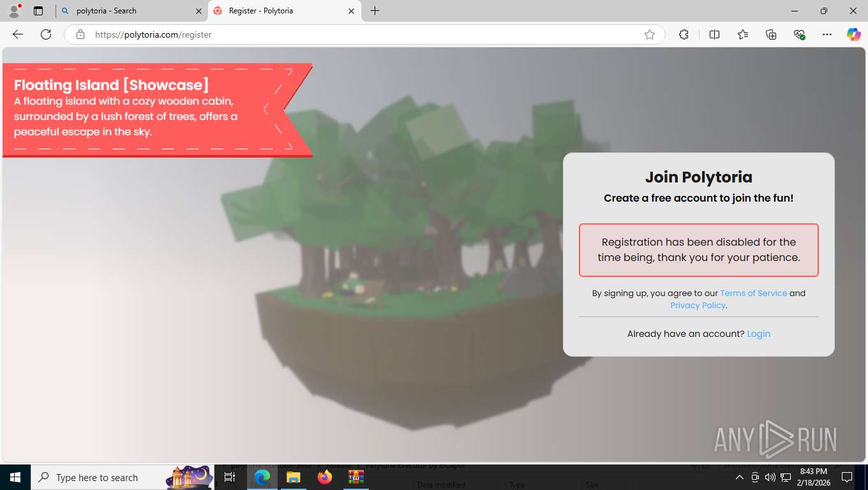The width and height of the screenshot is (868, 490).
Task: Open the tab actions menu icon
Action: point(38,11)
